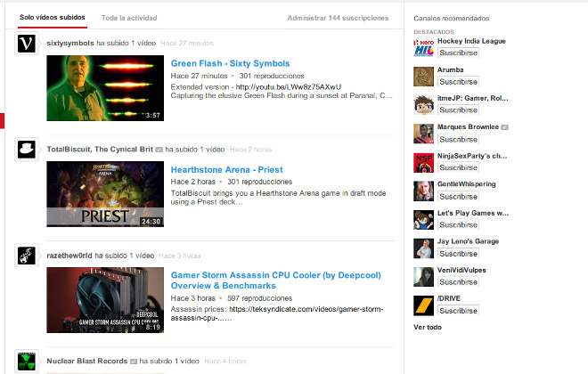Open the sixtysymbols channel avatar

[x=27, y=43]
